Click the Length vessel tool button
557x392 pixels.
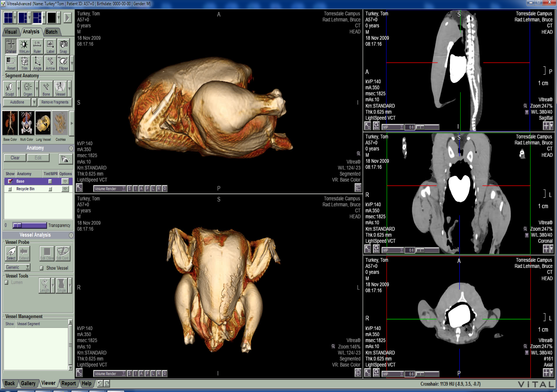pos(44,286)
